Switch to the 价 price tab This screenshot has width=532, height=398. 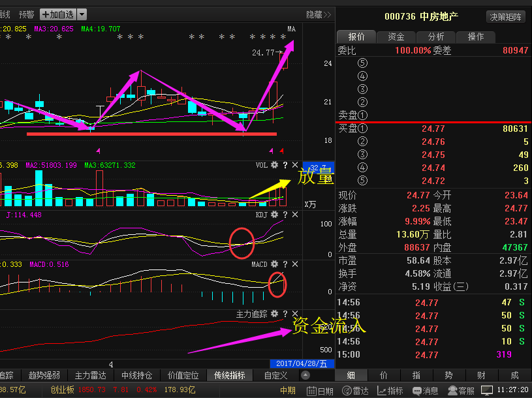click(384, 375)
